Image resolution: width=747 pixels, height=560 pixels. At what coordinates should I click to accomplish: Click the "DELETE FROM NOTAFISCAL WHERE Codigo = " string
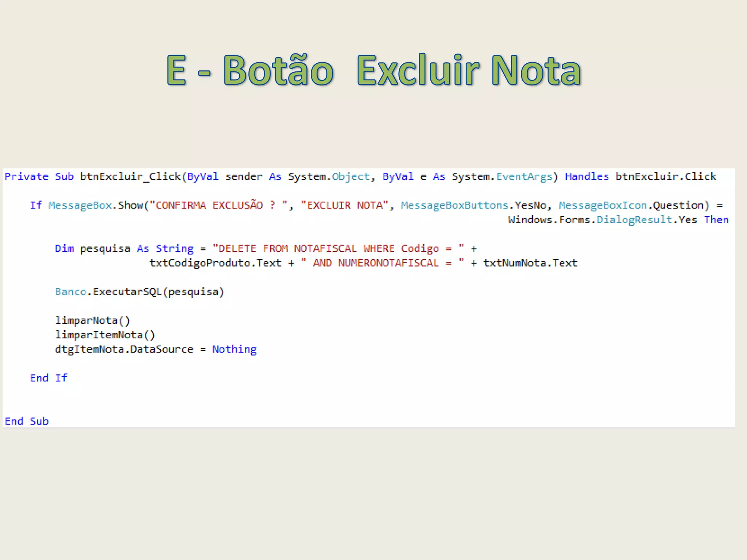tap(338, 249)
